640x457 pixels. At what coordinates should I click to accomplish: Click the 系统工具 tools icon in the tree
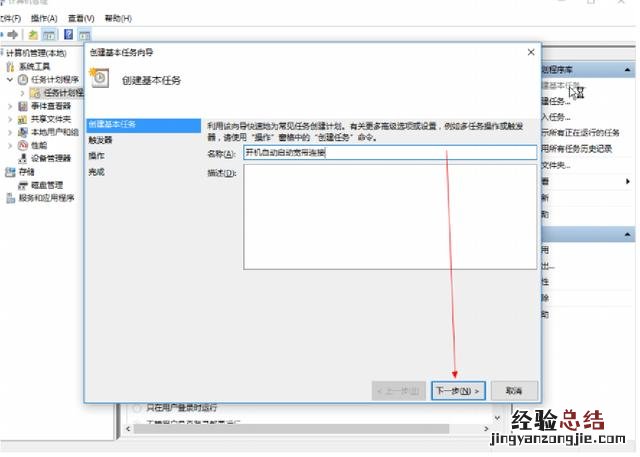coord(10,67)
